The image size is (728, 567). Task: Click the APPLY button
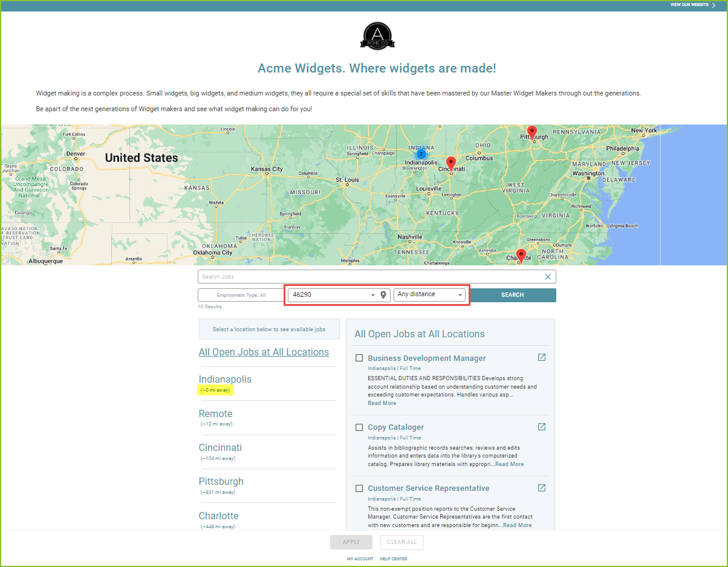pyautogui.click(x=351, y=542)
